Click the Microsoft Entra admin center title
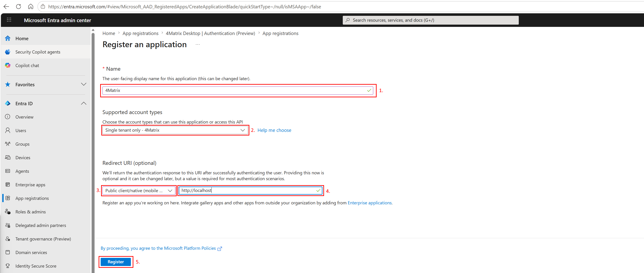 [58, 20]
